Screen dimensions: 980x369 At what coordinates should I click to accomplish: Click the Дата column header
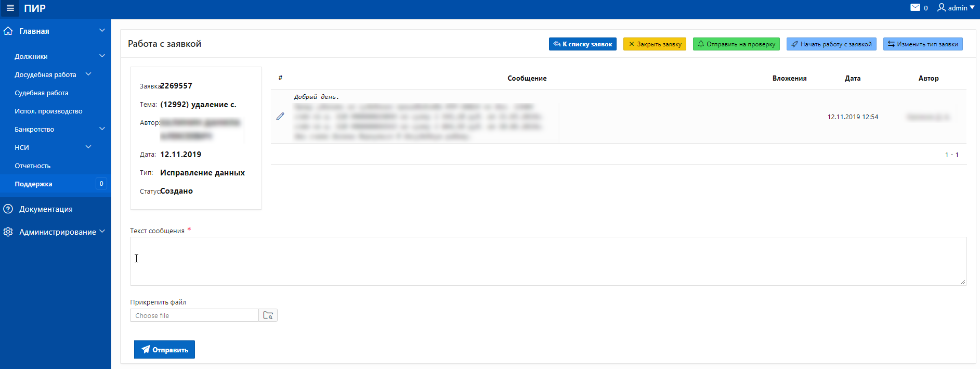coord(853,78)
